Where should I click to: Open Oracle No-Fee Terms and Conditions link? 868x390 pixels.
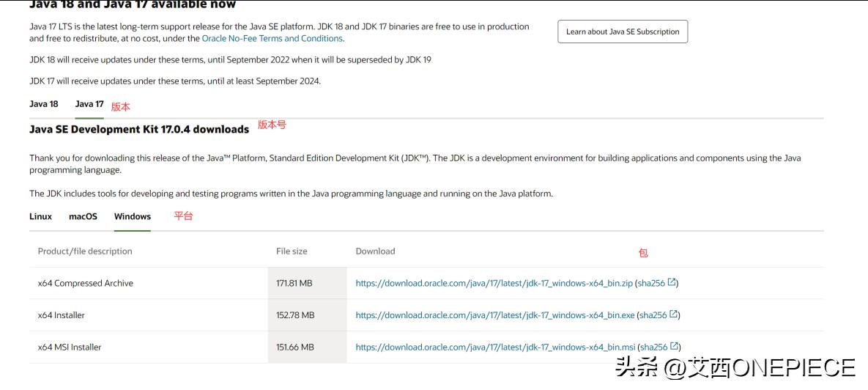tap(272, 38)
